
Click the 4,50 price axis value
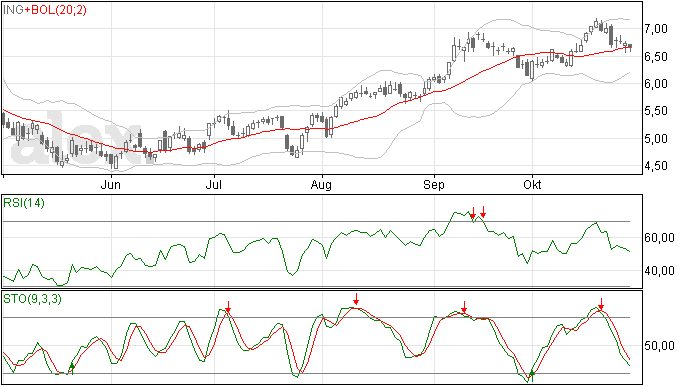(656, 166)
